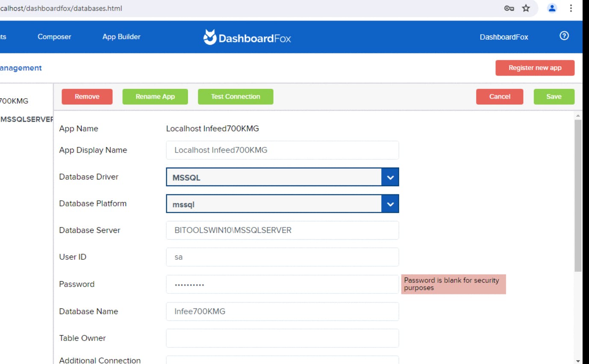Select the MSSQLSERVER app in sidebar
Viewport: 589px width, 364px height.
click(x=27, y=119)
